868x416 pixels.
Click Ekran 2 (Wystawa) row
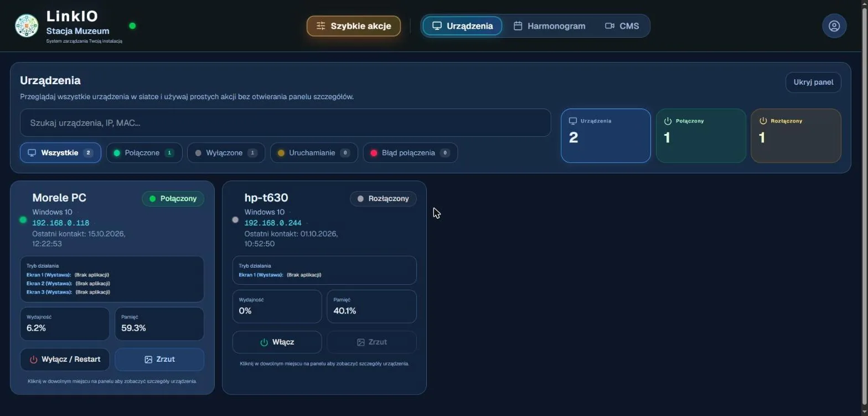(68, 284)
